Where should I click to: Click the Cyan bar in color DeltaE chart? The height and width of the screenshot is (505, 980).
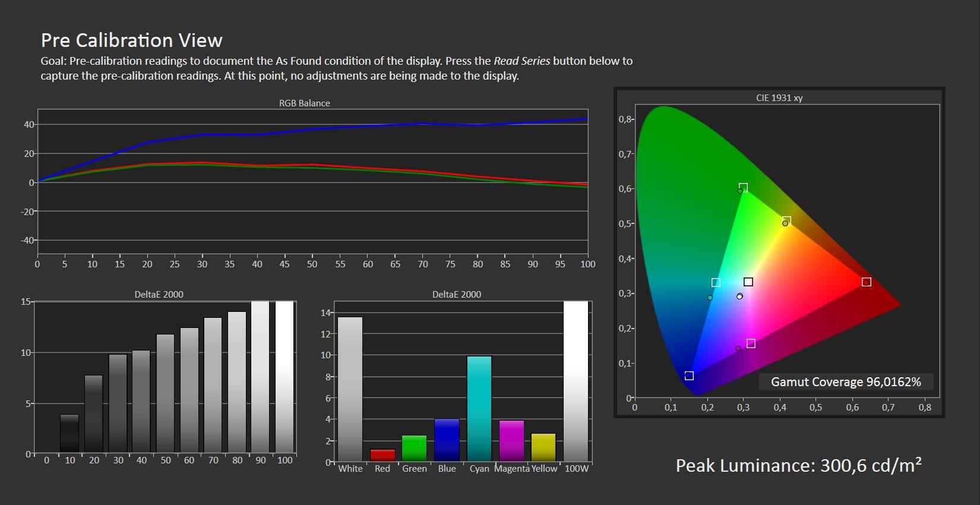point(479,409)
